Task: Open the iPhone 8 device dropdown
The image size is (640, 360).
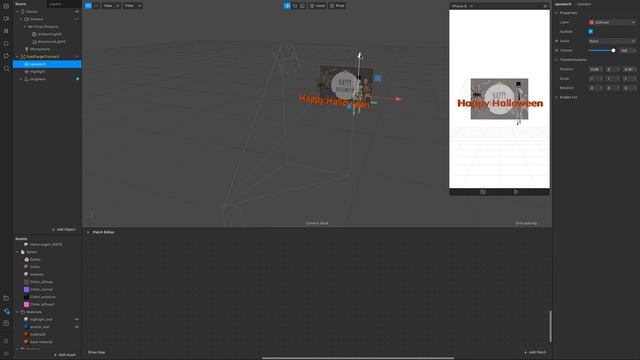Action: tap(462, 6)
